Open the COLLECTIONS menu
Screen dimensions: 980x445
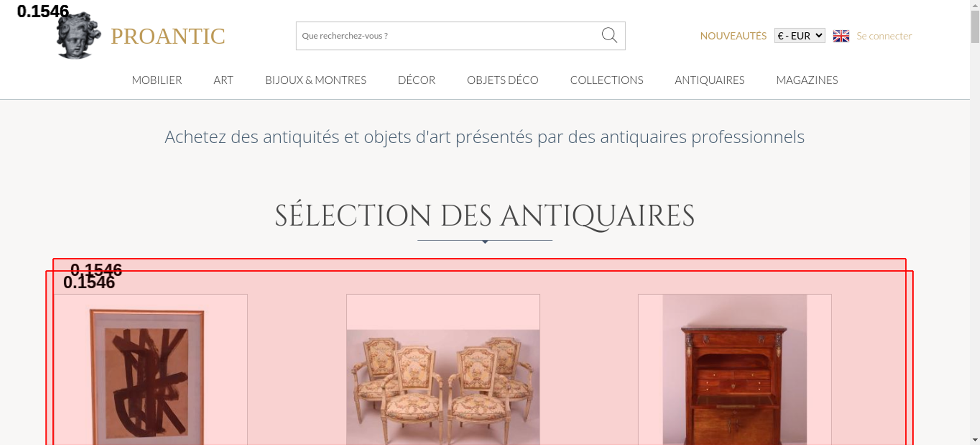(x=607, y=80)
